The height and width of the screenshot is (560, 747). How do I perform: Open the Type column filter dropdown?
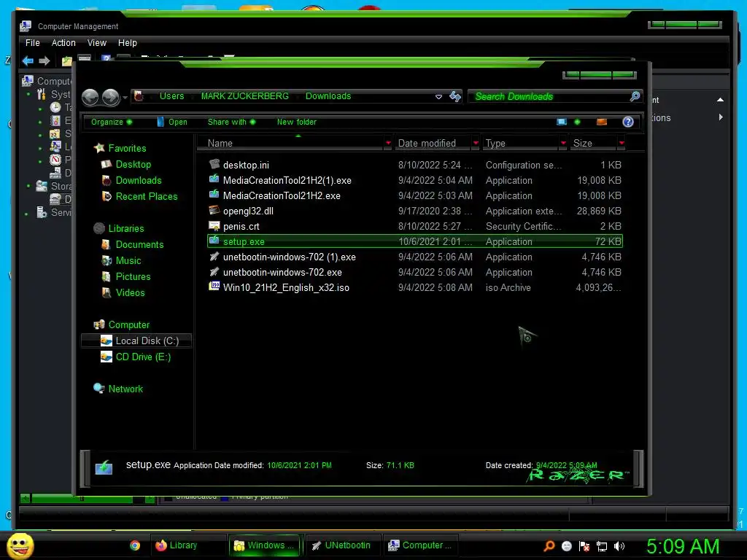pyautogui.click(x=563, y=143)
